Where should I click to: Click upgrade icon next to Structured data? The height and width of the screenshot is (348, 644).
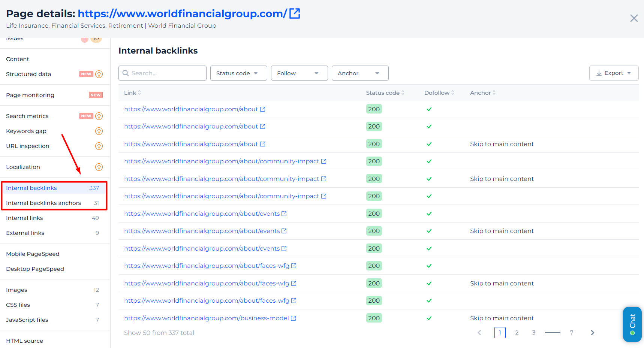pyautogui.click(x=99, y=74)
